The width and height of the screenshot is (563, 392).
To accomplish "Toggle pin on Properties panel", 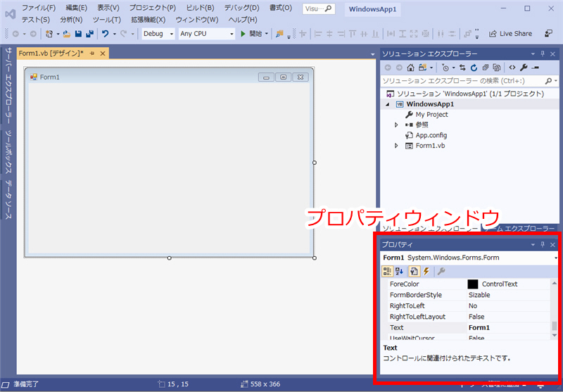I will point(542,244).
